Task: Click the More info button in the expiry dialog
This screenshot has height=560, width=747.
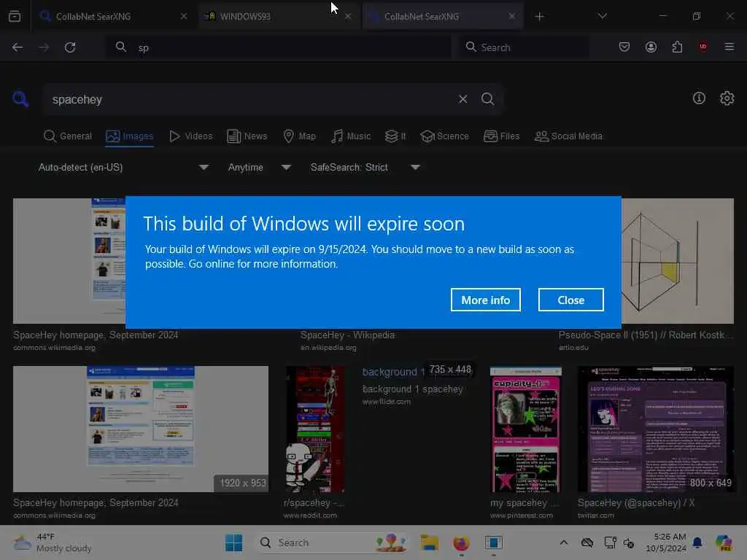Action: click(x=485, y=300)
